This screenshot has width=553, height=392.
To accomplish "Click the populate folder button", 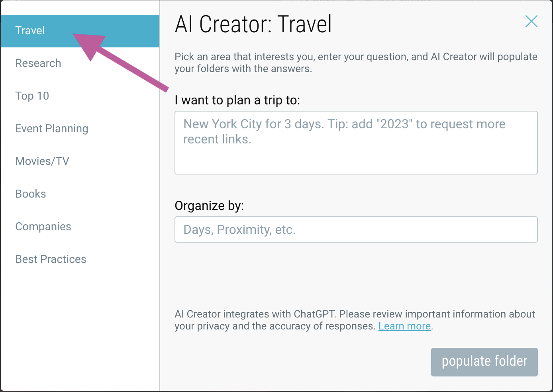I will tap(484, 361).
